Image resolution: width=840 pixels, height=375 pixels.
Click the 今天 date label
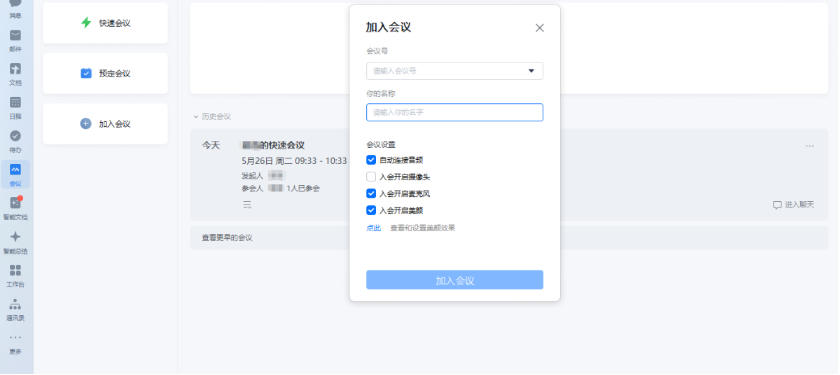(211, 145)
